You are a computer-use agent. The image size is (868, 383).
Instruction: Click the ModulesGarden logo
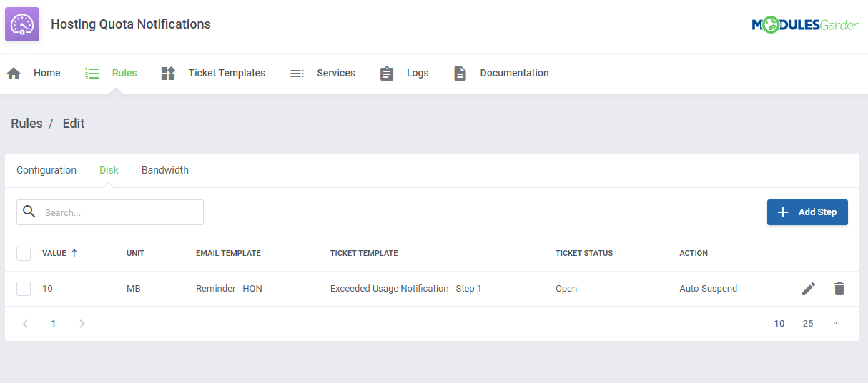[x=805, y=25]
